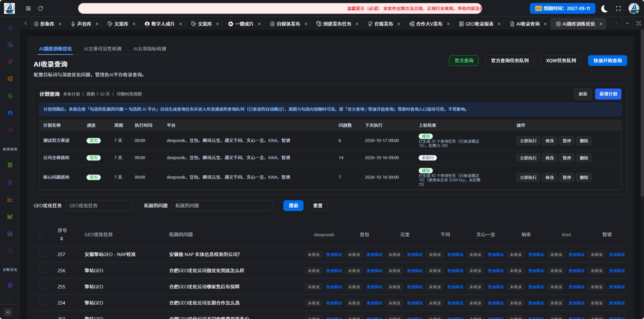Check the row 256 checkbox
Image resolution: width=644 pixels, height=319 pixels.
coord(41,270)
